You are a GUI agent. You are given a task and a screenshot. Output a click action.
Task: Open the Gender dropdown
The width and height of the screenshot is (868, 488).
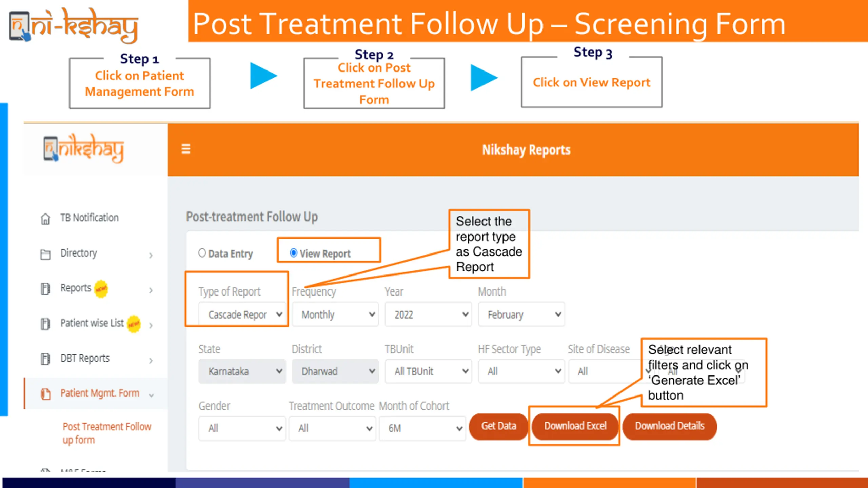coord(242,428)
